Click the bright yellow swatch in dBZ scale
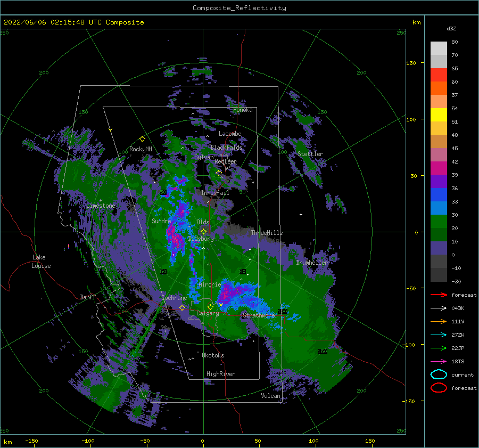 point(439,115)
